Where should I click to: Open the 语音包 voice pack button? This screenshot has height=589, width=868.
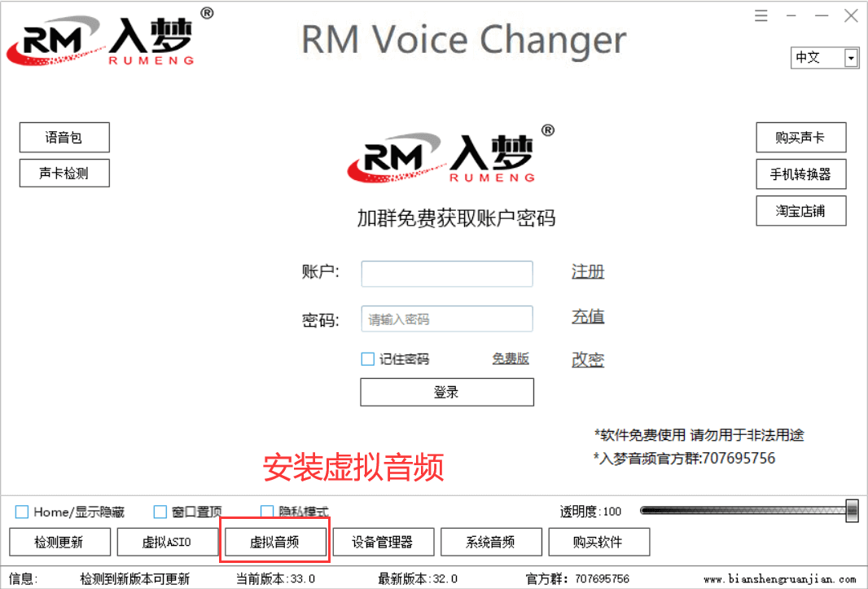64,138
